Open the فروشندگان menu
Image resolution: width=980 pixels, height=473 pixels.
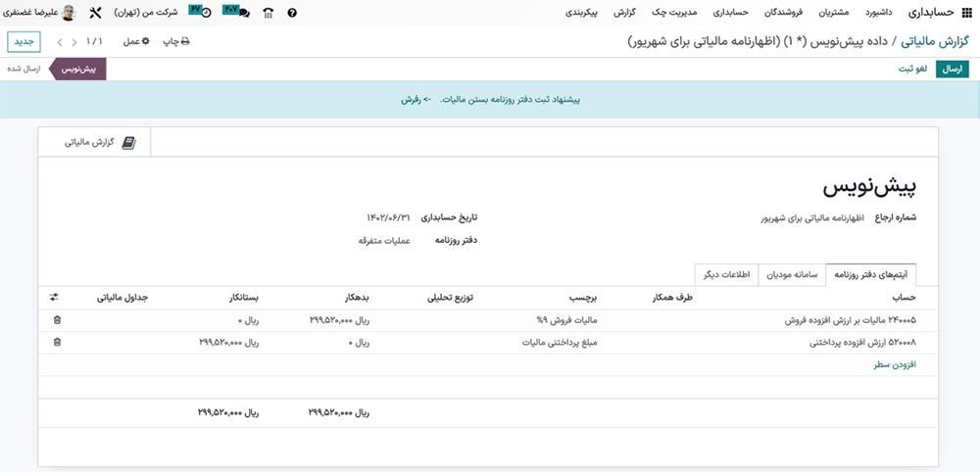pyautogui.click(x=784, y=13)
